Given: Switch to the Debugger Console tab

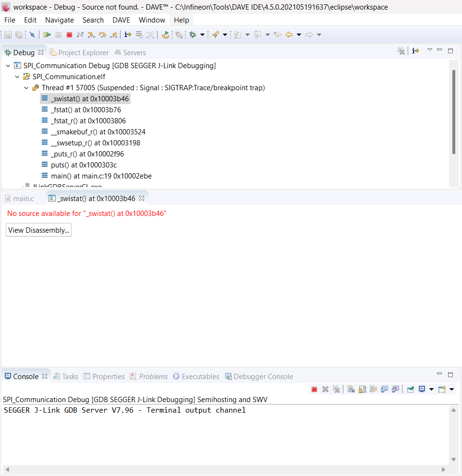Looking at the screenshot, I should point(263,376).
